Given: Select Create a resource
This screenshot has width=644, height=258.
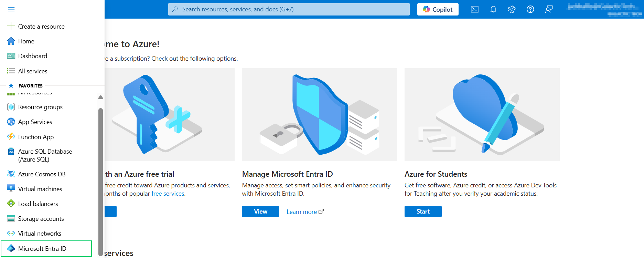Looking at the screenshot, I should tap(41, 27).
